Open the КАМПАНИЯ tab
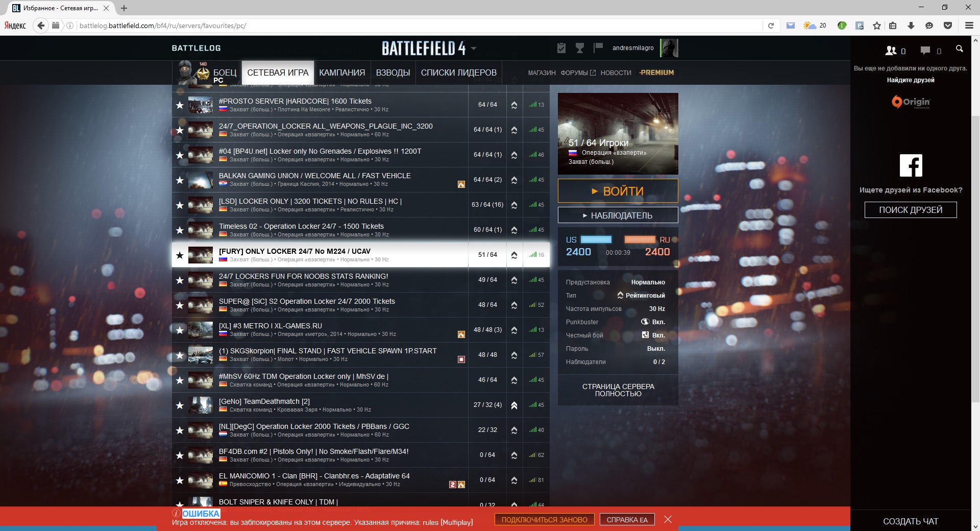The height and width of the screenshot is (531, 980). [342, 73]
